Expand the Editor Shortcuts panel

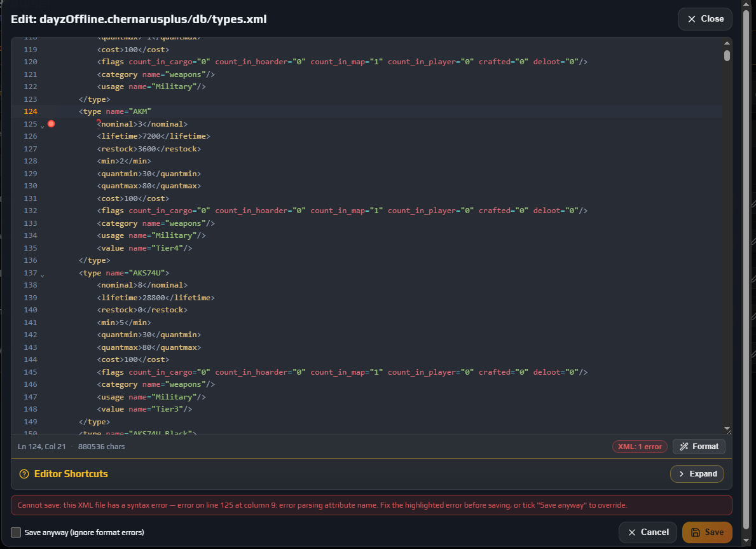coord(697,474)
